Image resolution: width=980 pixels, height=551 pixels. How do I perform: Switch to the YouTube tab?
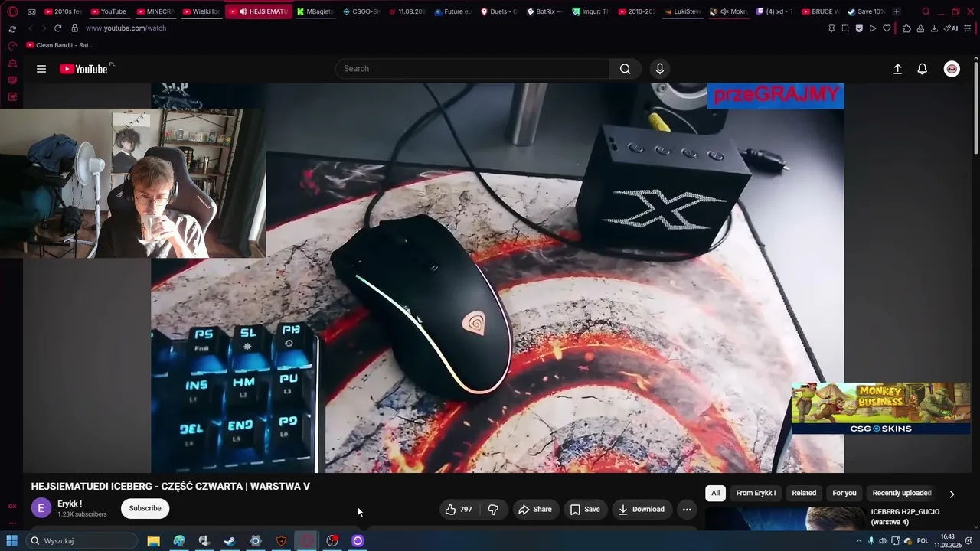pyautogui.click(x=109, y=11)
